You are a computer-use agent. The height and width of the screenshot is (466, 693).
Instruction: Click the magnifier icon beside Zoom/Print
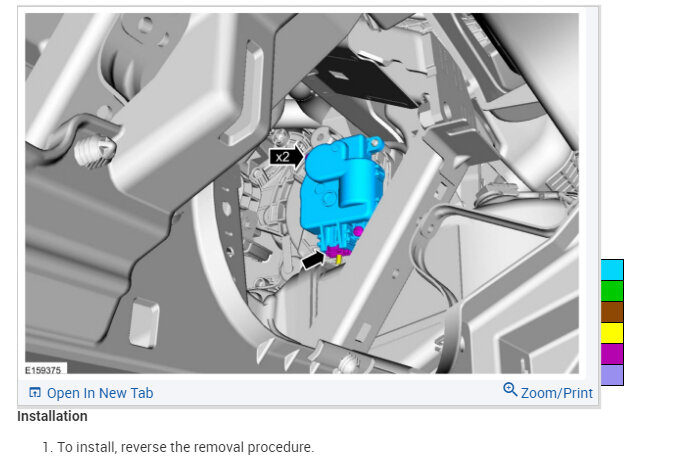[510, 390]
